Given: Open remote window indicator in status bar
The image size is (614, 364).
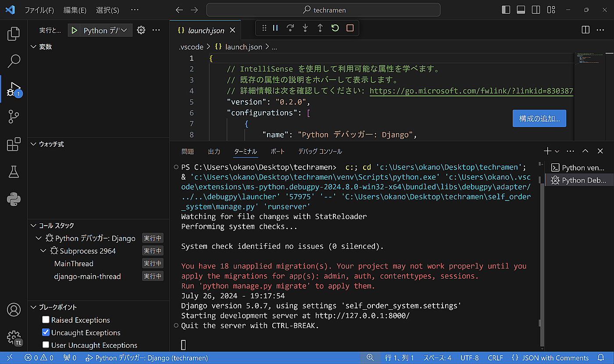Looking at the screenshot, I should [x=10, y=358].
